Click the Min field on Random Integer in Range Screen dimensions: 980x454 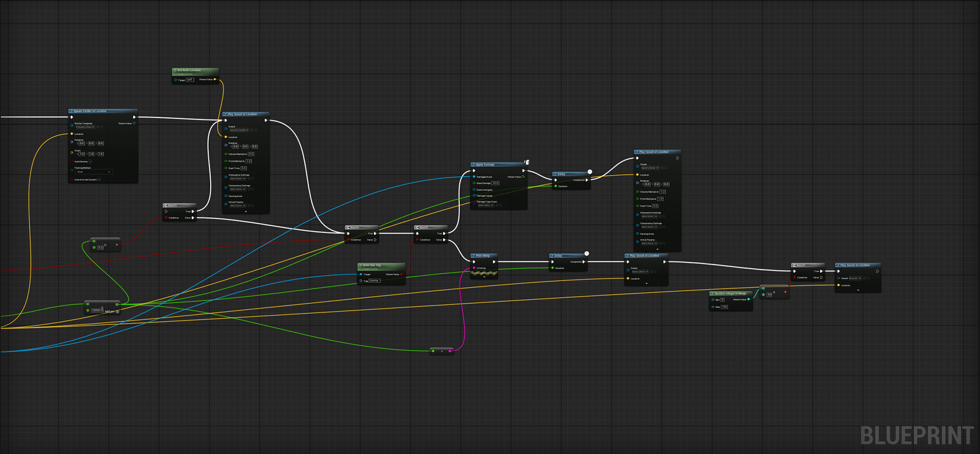tap(722, 300)
